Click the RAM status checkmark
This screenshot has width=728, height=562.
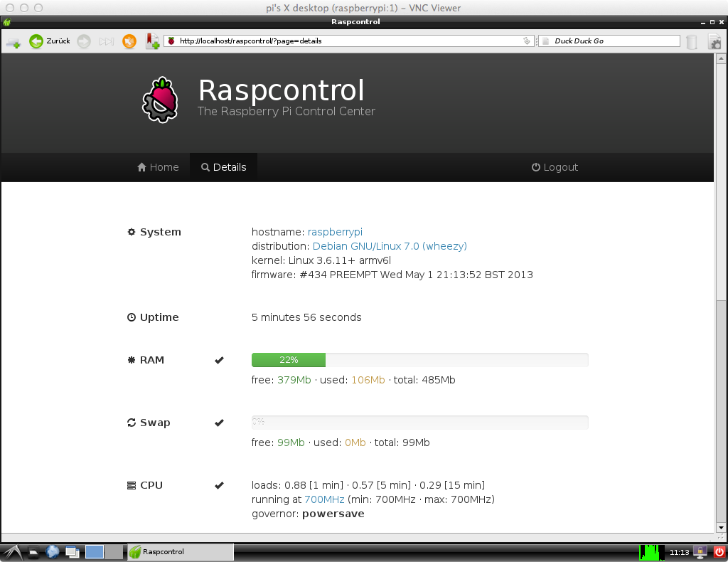click(219, 360)
